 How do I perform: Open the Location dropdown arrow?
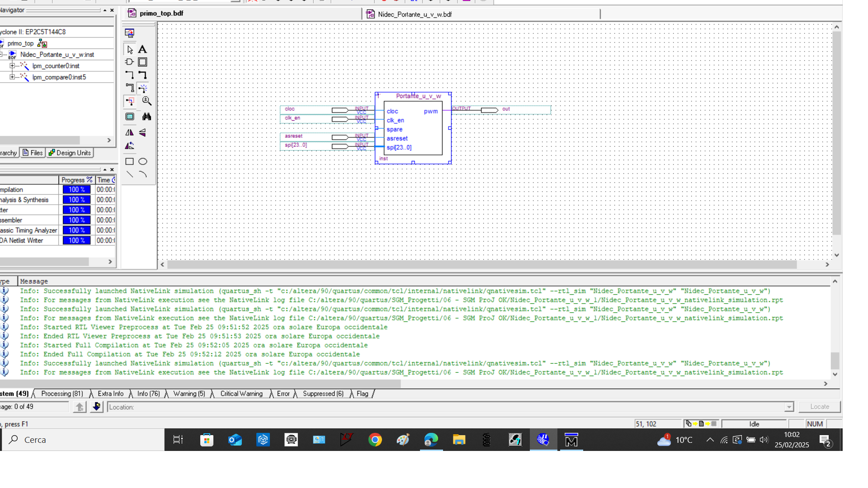(789, 407)
